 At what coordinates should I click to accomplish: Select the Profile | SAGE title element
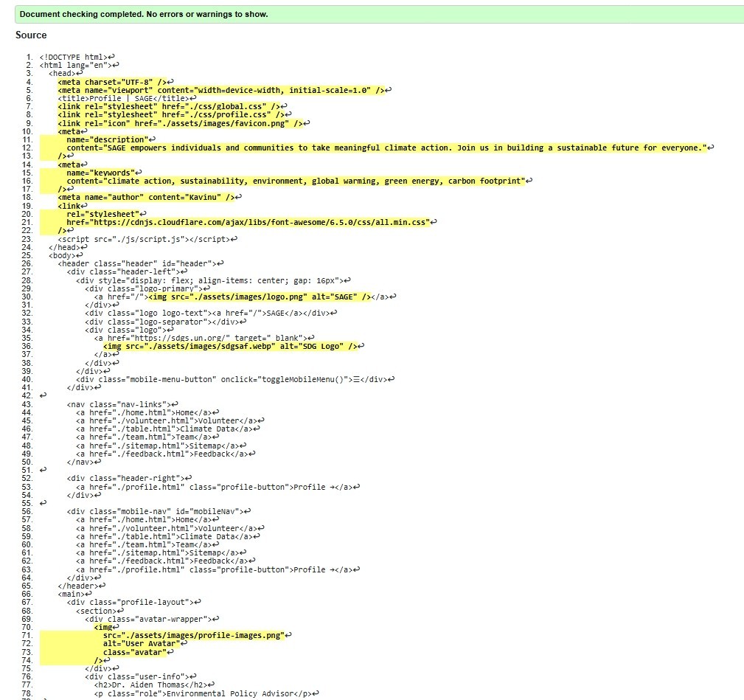[118, 98]
